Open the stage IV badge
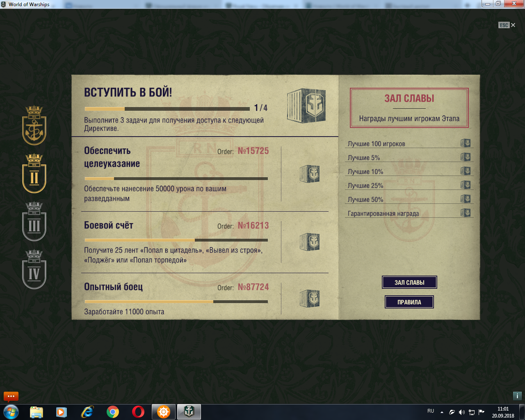This screenshot has width=525, height=420. pos(34,269)
